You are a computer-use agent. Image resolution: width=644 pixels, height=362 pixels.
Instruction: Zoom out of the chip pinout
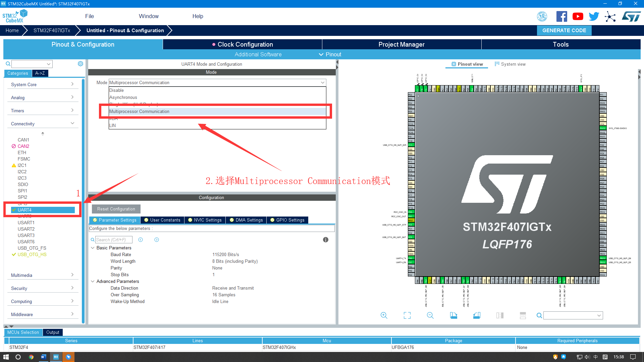coord(430,315)
